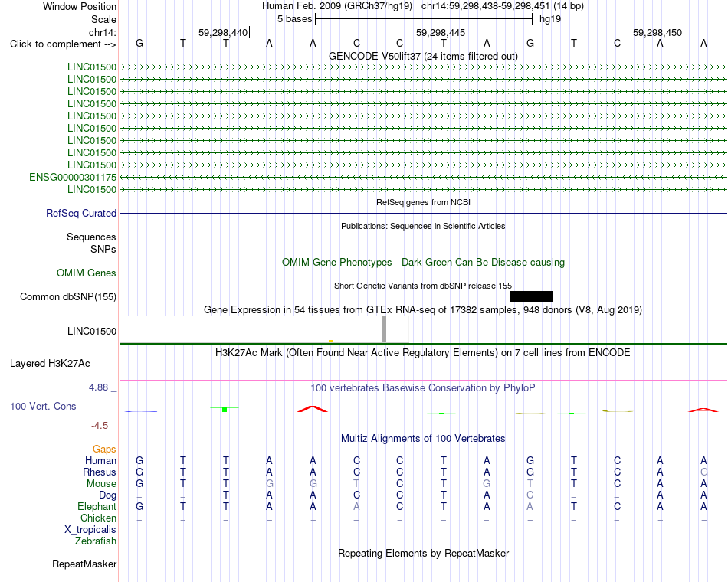Click the hg19 scale label
This screenshot has width=728, height=582.
(550, 19)
